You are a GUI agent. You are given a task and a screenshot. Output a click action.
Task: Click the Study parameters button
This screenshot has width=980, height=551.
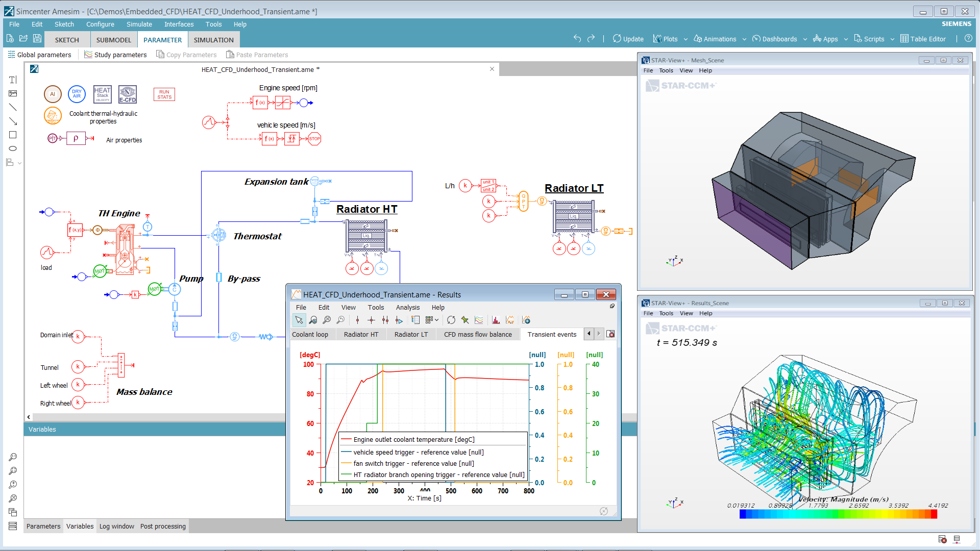[x=116, y=55]
